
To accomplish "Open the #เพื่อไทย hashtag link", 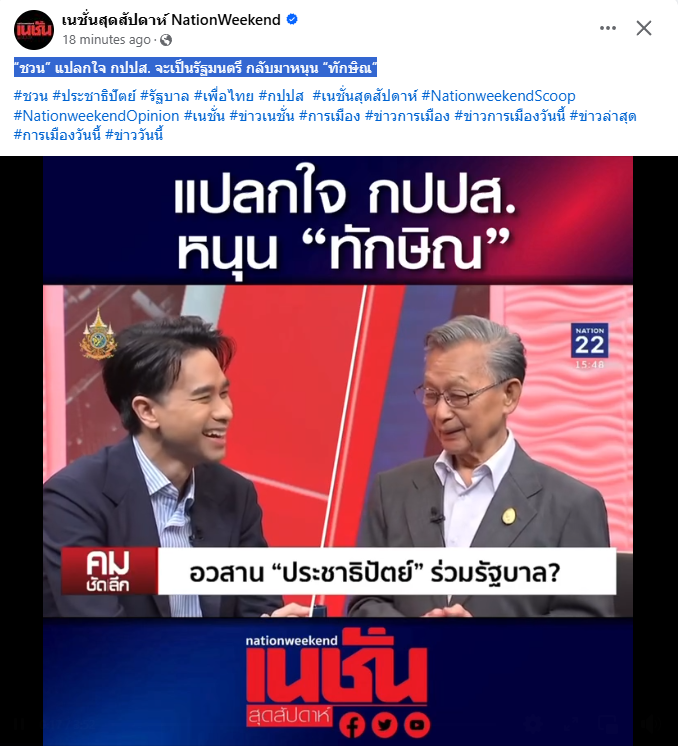I will pos(224,96).
